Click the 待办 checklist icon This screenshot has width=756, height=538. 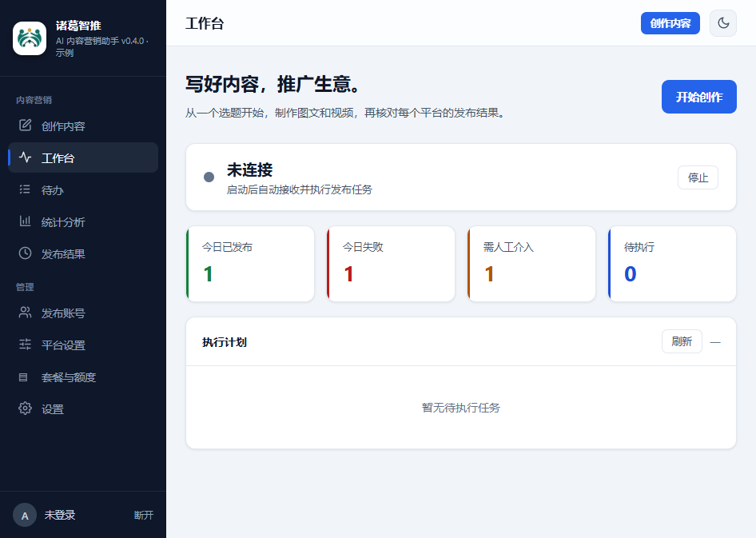click(25, 189)
